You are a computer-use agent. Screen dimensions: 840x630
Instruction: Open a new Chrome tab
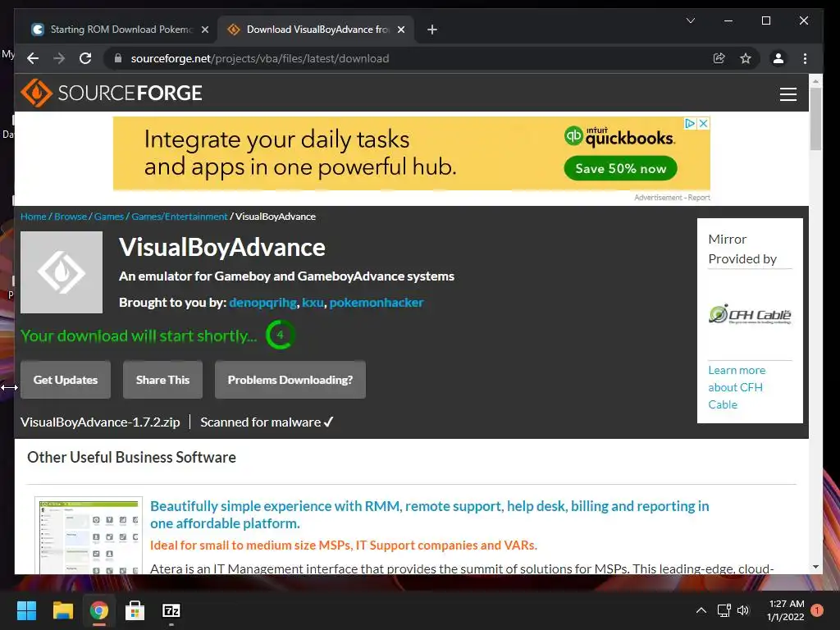[x=432, y=30]
